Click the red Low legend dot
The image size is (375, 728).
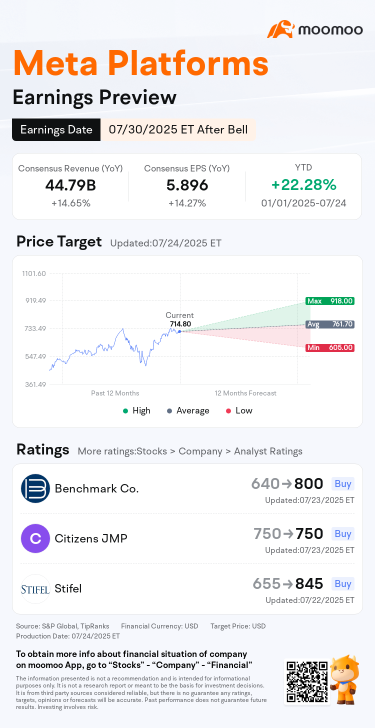point(228,411)
